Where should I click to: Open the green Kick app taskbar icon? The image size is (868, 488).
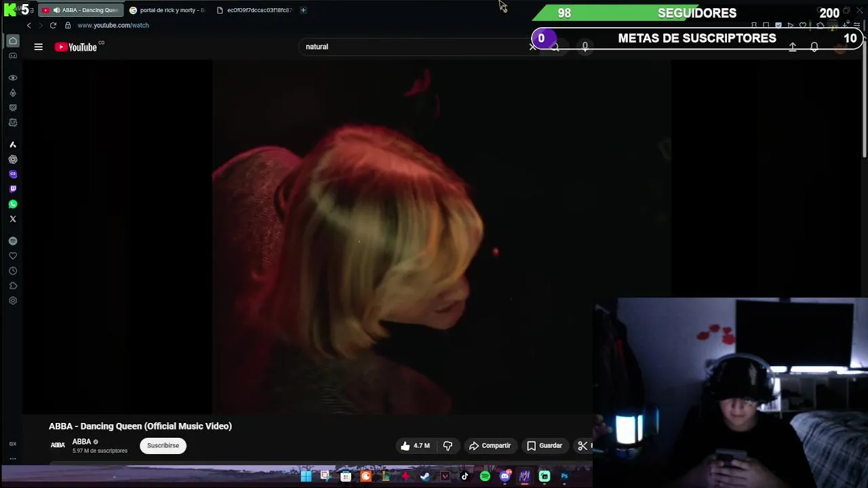click(x=545, y=476)
